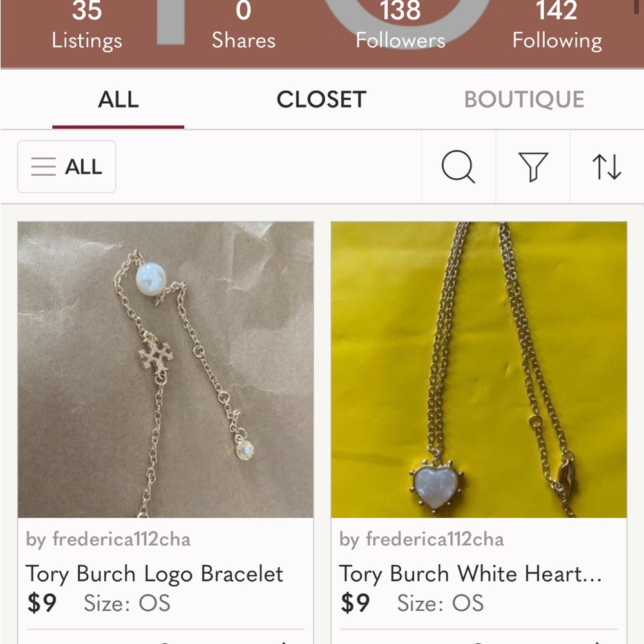Open the Tory Burch bracelet photo
Image resolution: width=644 pixels, height=644 pixels.
click(x=166, y=370)
